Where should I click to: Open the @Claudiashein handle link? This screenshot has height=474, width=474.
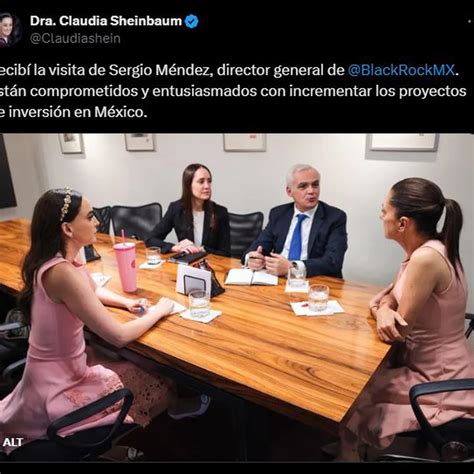pos(75,38)
